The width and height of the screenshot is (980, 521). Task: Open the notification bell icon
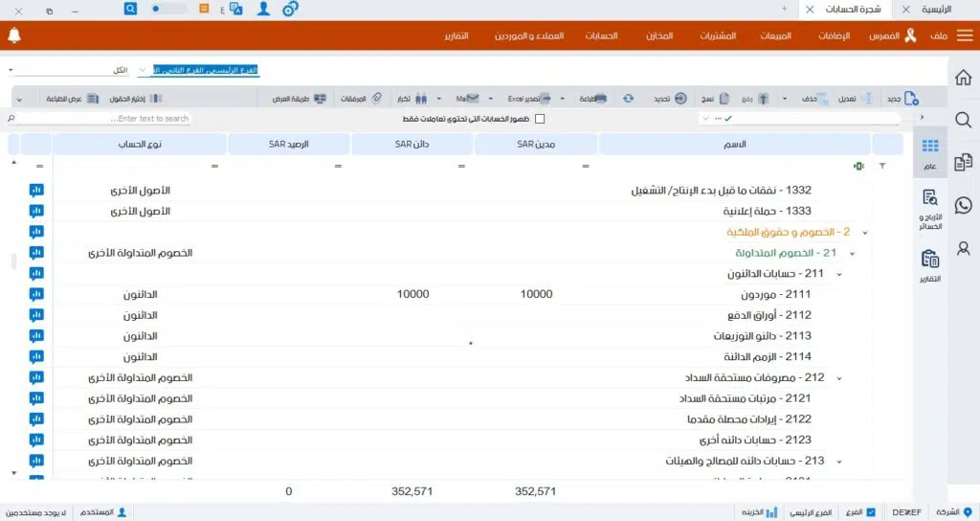(x=14, y=35)
